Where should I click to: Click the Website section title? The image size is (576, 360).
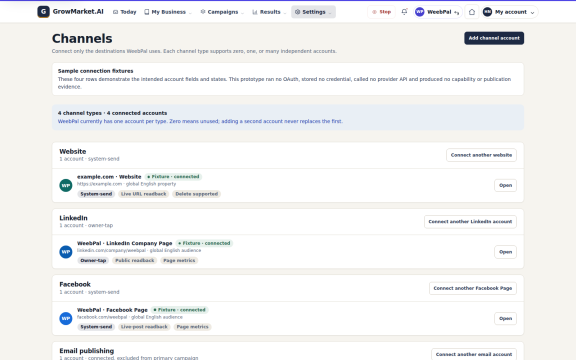click(x=73, y=151)
